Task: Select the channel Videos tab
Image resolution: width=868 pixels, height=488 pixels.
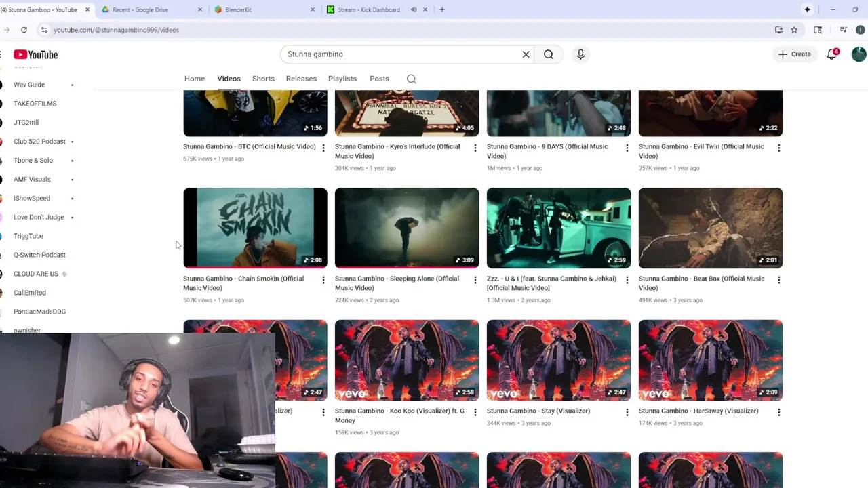Action: pyautogui.click(x=229, y=79)
